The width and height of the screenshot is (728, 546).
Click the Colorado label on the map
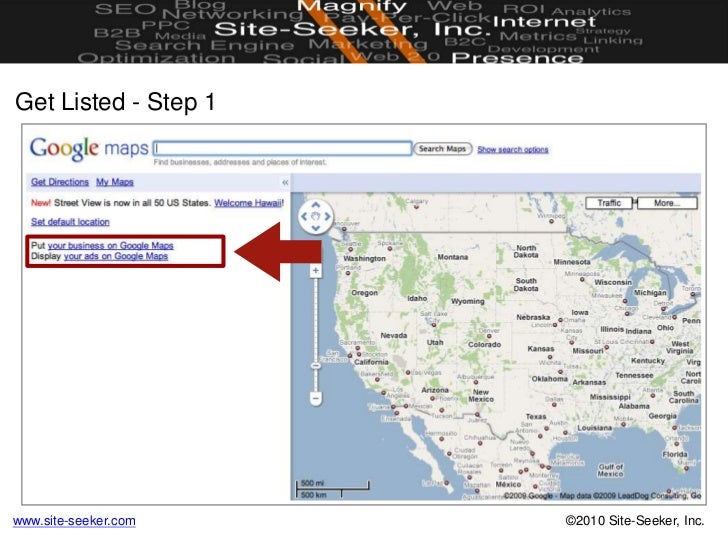tap(485, 344)
